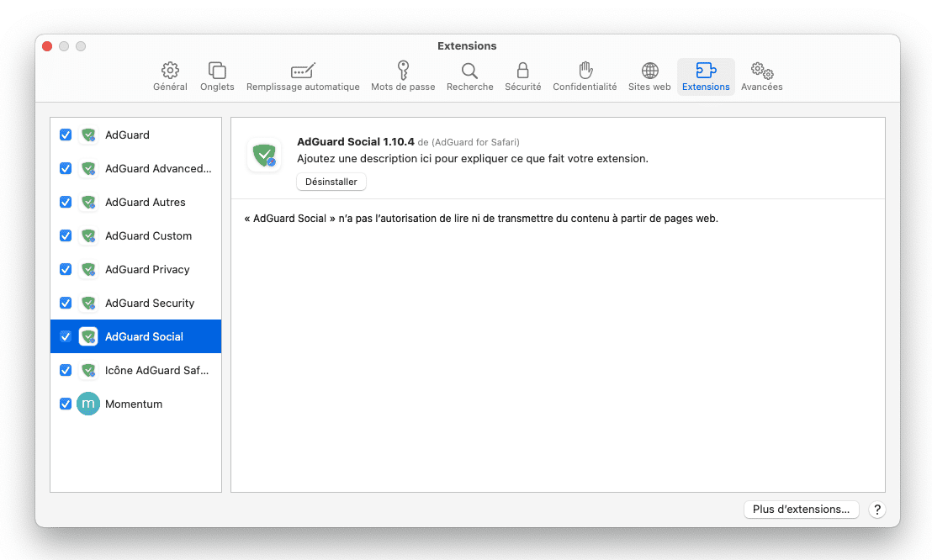Click the AdGuard Autres shield icon
The width and height of the screenshot is (932, 560).
coord(88,202)
